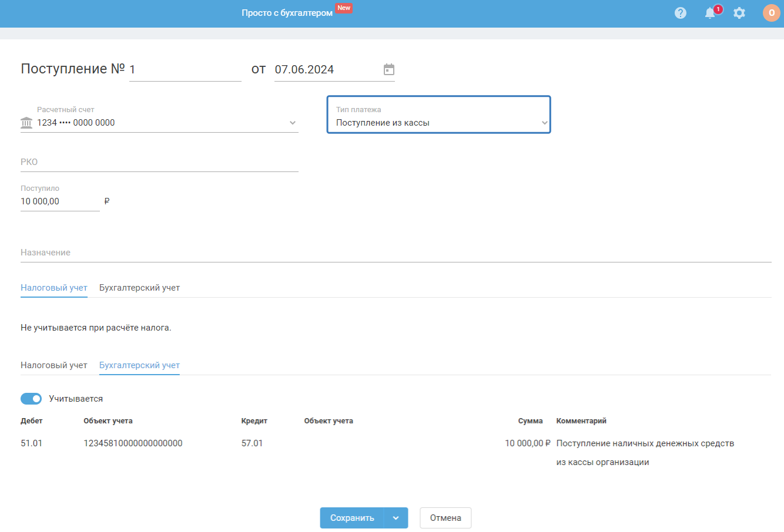Select the upper "Налоговый учет" tab
The image size is (784, 532).
tap(53, 288)
